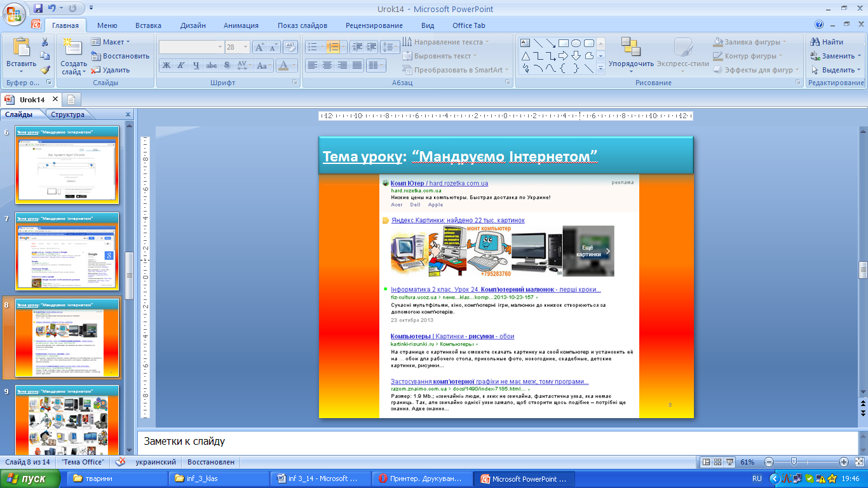This screenshot has height=488, width=868.
Task: Click the Office round button
Action: (14, 14)
